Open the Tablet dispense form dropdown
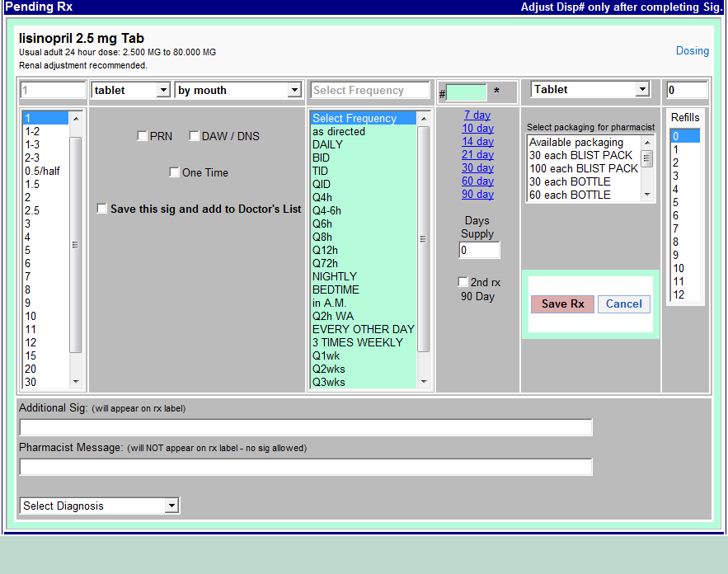 pos(589,89)
